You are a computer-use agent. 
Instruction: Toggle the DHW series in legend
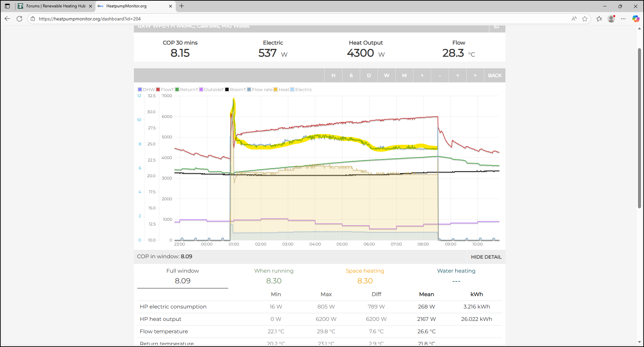tap(146, 89)
